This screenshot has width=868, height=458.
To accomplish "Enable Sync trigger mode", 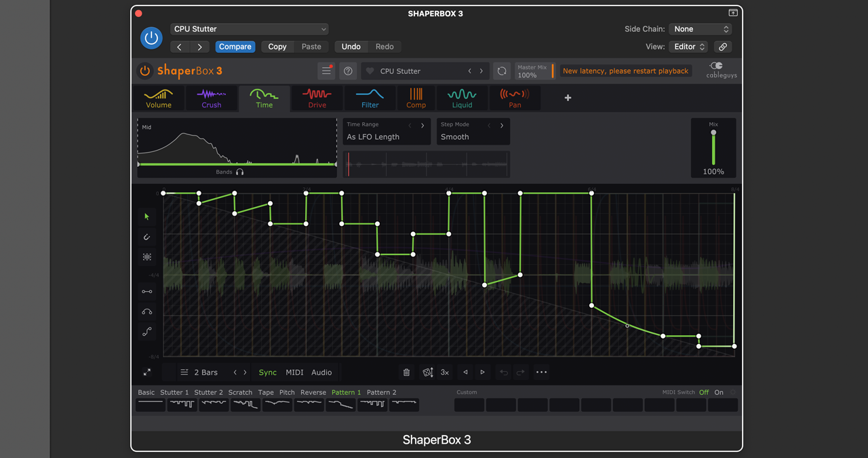I will (268, 373).
